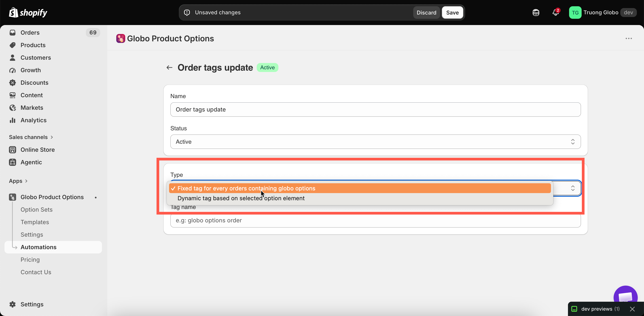Click the Markets globe icon
The width and height of the screenshot is (644, 316).
(x=13, y=108)
